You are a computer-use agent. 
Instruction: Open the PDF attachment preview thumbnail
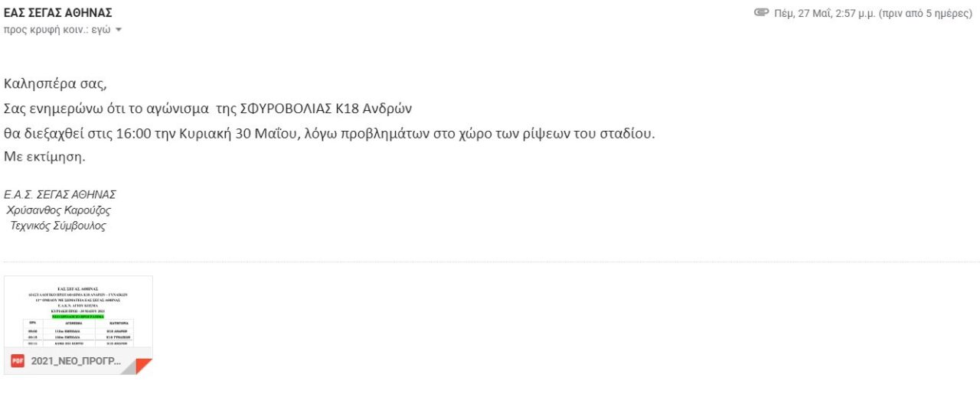(78, 311)
